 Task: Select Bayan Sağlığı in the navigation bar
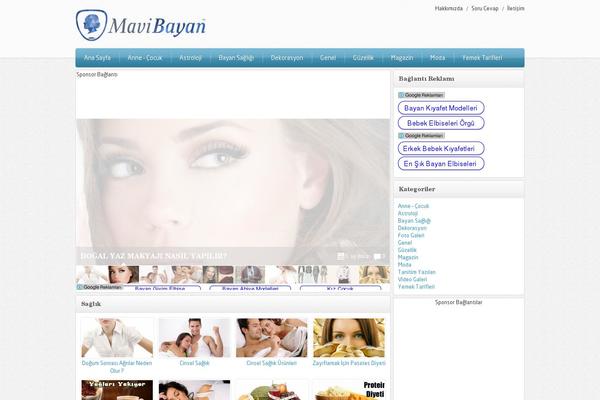point(236,58)
